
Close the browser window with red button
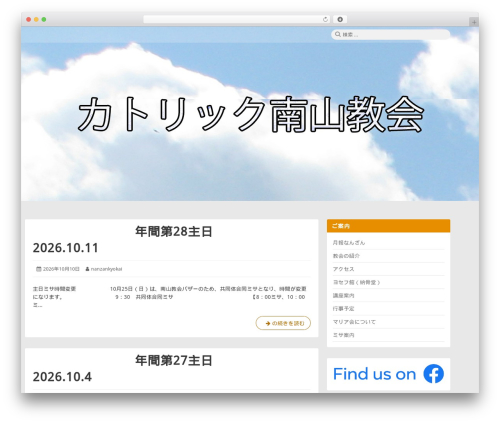tap(29, 20)
